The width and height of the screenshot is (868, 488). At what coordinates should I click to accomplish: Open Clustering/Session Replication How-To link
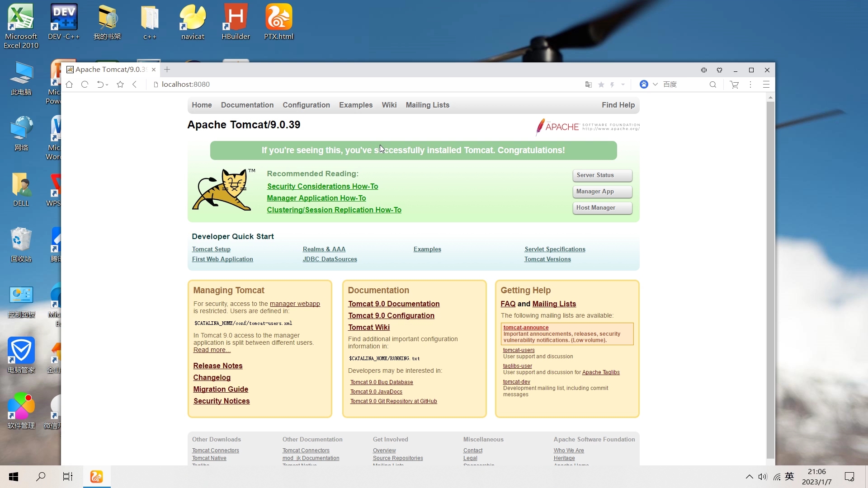tap(334, 210)
